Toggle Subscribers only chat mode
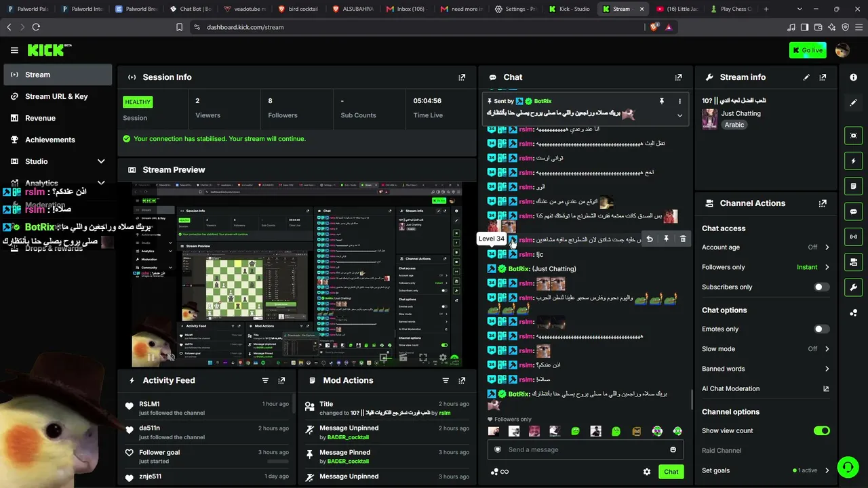This screenshot has height=488, width=868. tap(821, 287)
